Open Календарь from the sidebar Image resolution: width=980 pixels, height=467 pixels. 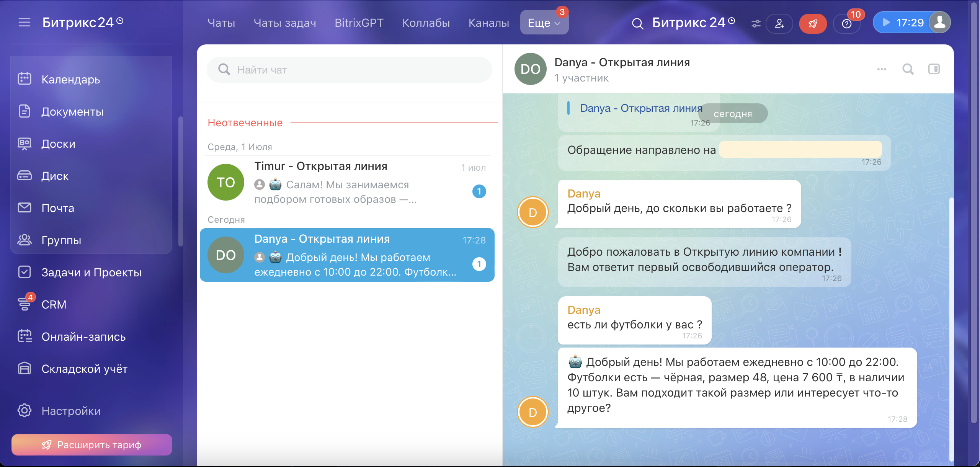(71, 79)
